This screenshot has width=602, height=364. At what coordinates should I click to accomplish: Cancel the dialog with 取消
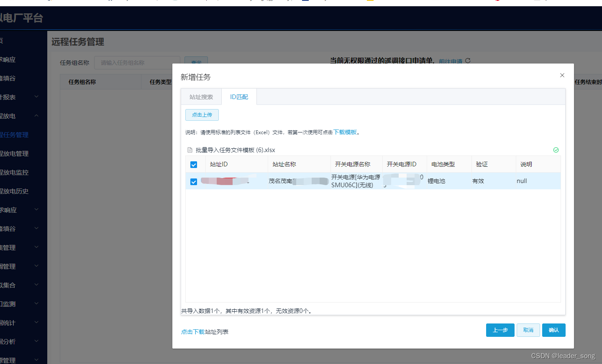tap(528, 330)
